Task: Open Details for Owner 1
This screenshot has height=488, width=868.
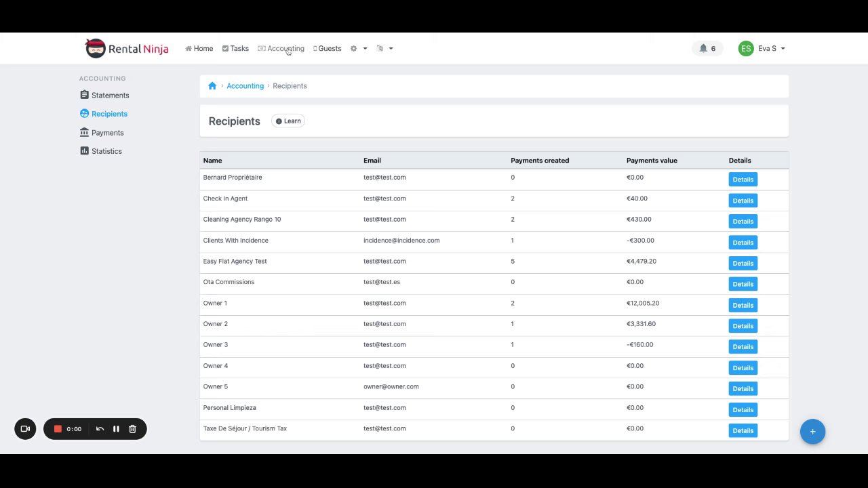Action: tap(743, 305)
